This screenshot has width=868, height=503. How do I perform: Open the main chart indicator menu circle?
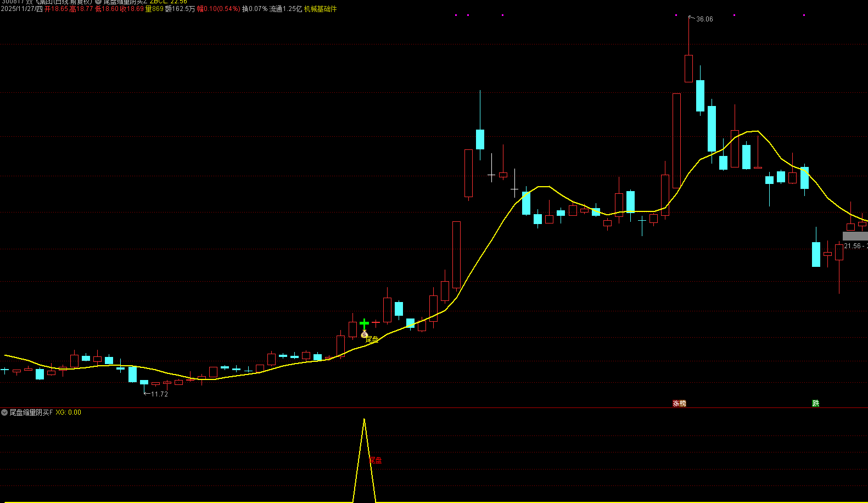[x=98, y=2]
